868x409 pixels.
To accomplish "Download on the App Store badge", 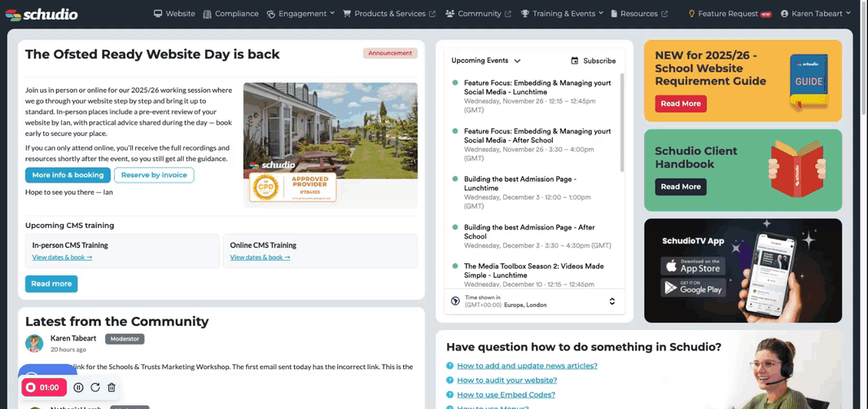I will [692, 266].
